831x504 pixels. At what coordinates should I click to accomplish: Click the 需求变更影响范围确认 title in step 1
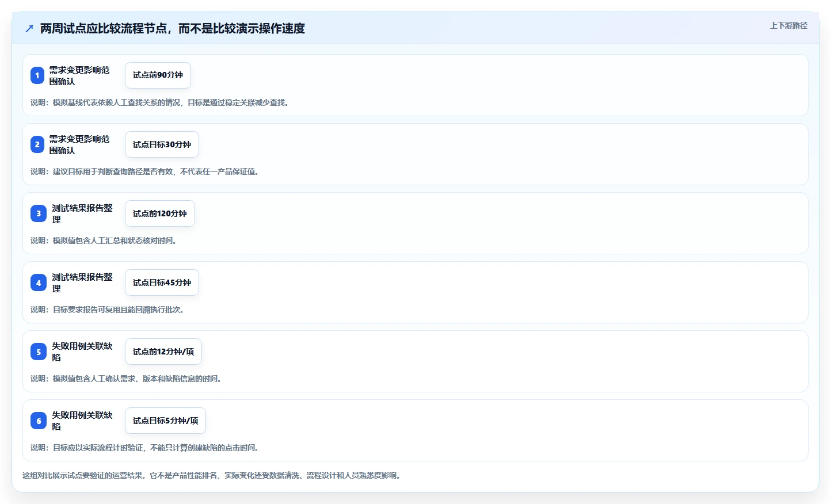79,75
